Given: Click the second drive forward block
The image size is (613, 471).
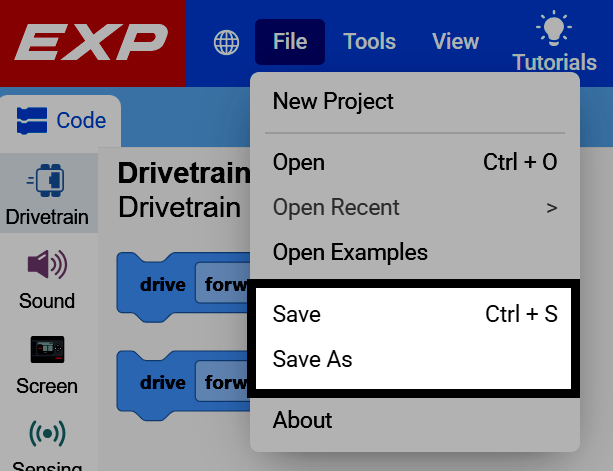Looking at the screenshot, I should (163, 384).
